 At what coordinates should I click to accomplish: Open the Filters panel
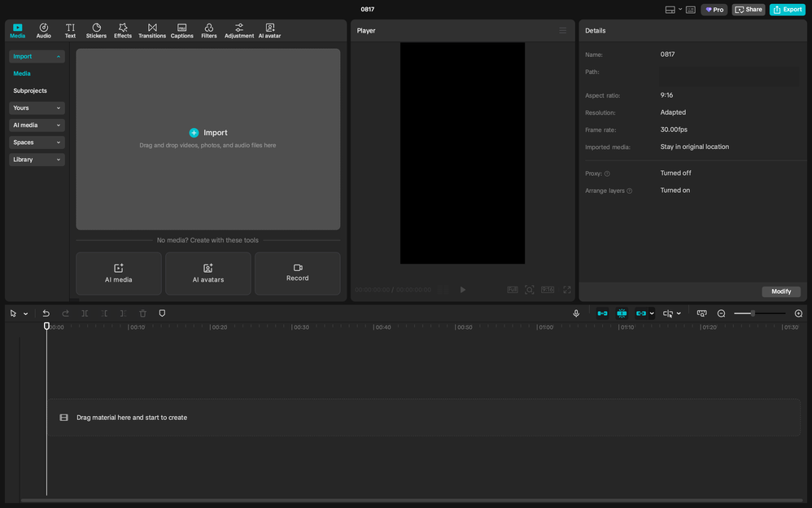tap(209, 31)
